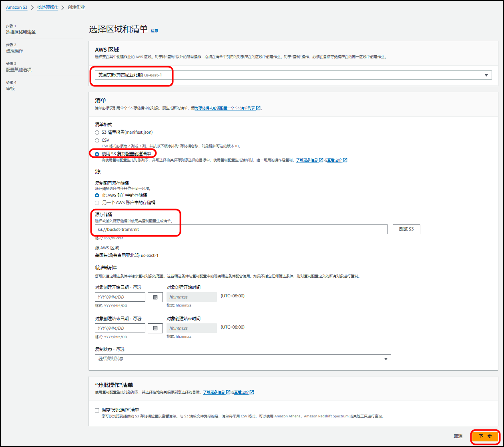This screenshot has height=447, width=504.
Task: Choose 另一个 AWS 账户中的存储桶
Action: point(97,203)
